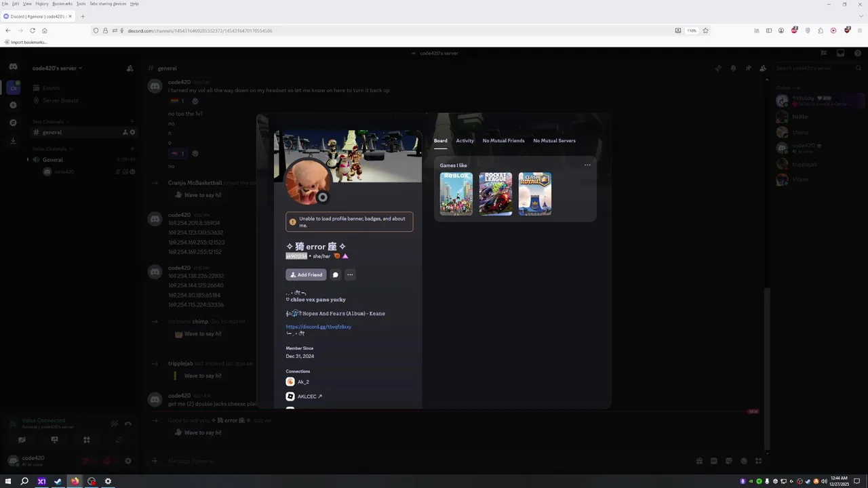Open Discord direct messages home icon
The width and height of the screenshot is (868, 488).
click(x=13, y=66)
